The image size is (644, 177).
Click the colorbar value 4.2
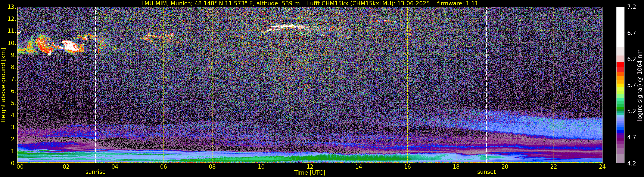pyautogui.click(x=632, y=163)
